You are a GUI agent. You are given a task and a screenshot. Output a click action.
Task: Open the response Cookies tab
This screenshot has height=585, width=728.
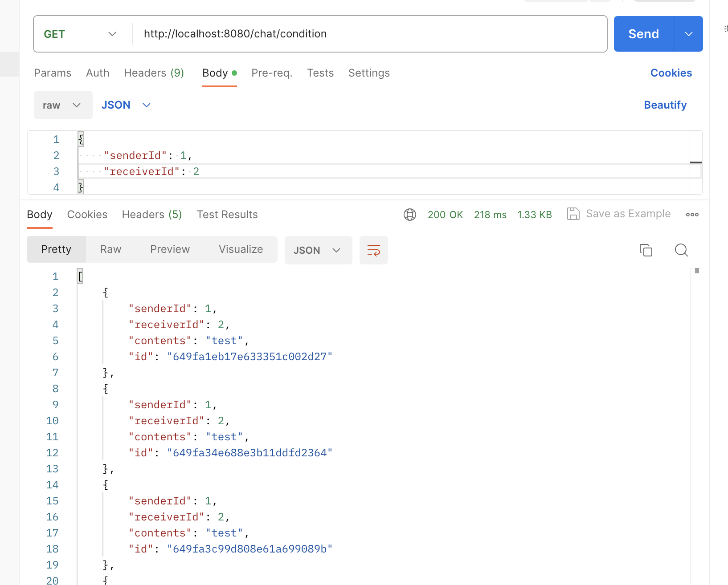(x=87, y=215)
